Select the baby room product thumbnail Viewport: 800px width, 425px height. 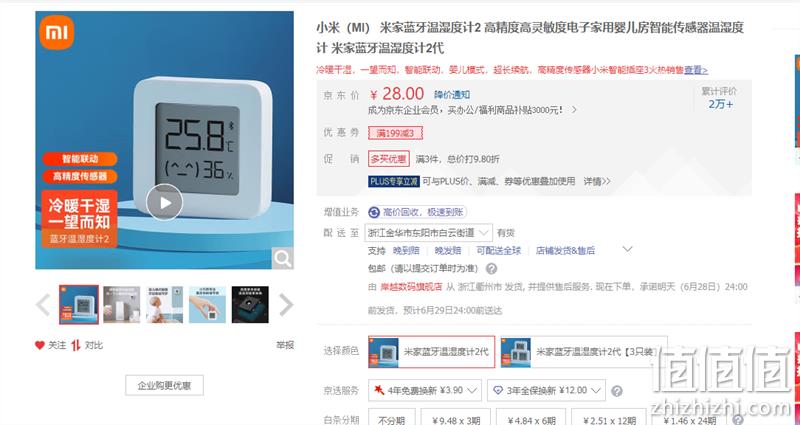click(x=164, y=305)
